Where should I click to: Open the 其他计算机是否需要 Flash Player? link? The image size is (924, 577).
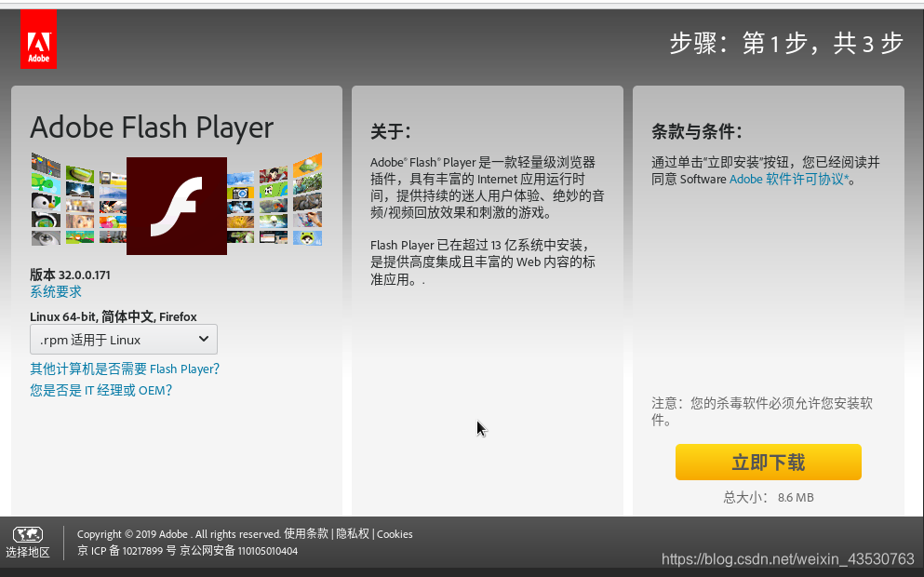pos(125,369)
